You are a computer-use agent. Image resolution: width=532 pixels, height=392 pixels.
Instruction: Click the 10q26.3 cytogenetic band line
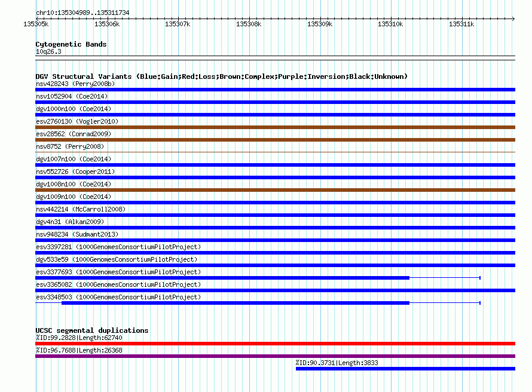click(275, 58)
